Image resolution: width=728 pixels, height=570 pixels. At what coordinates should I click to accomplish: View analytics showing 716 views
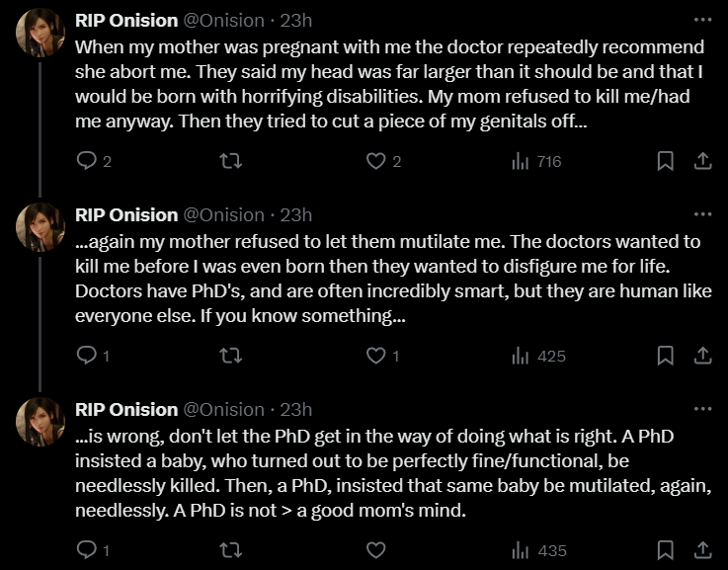536,161
